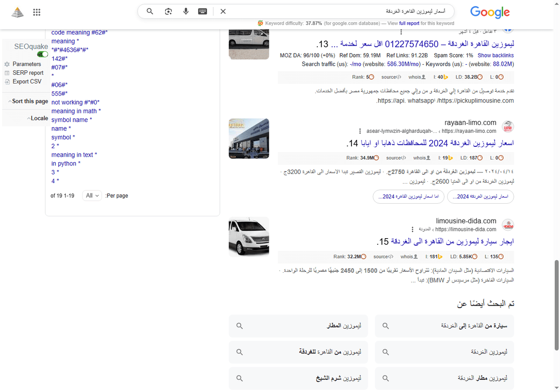The height and width of the screenshot is (392, 560).
Task: Click the white van thumbnail for limousine-dida result
Action: (249, 237)
